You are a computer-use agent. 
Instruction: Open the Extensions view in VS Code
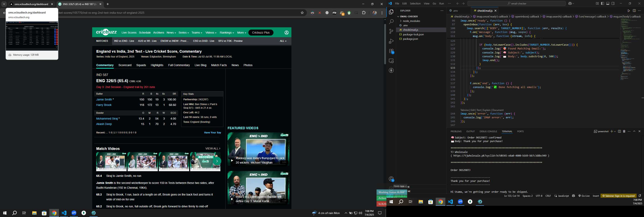tap(391, 51)
